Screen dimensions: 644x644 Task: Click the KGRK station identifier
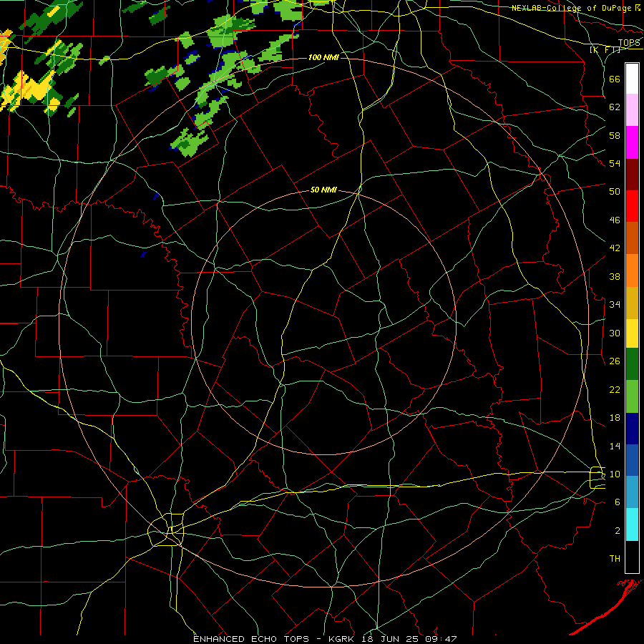pos(343,639)
